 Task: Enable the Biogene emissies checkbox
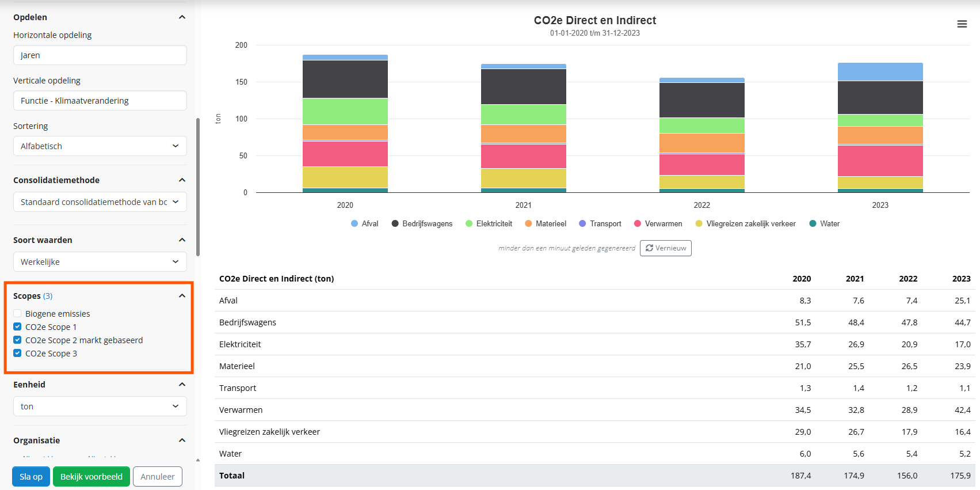point(17,314)
